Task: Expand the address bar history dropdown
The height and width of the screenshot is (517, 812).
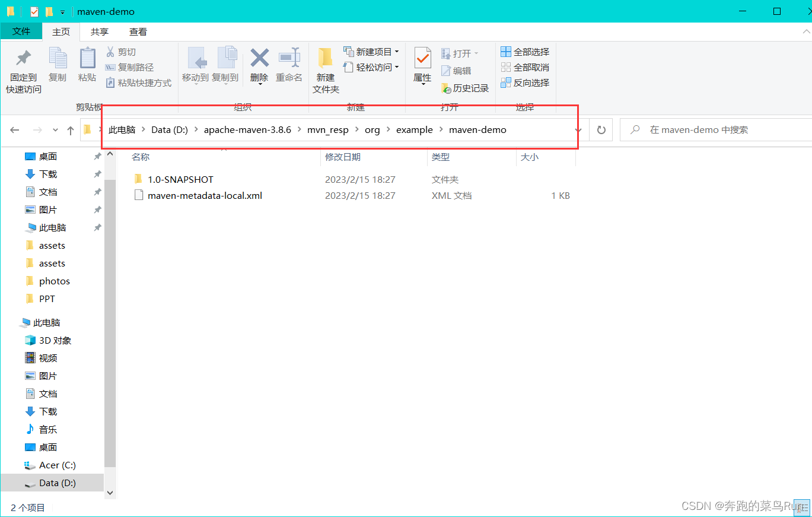Action: [x=578, y=130]
